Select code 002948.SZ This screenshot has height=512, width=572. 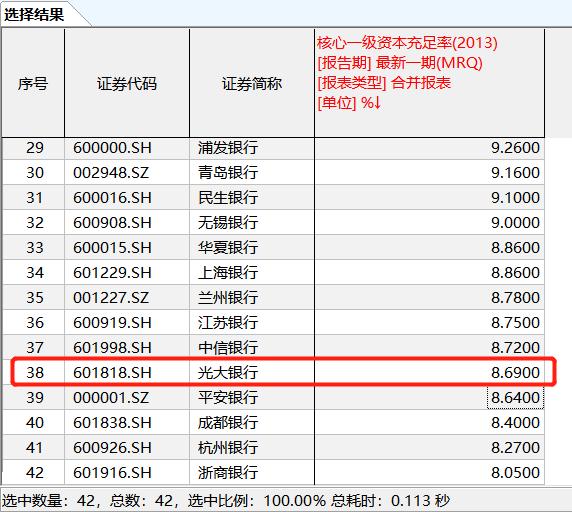click(111, 173)
